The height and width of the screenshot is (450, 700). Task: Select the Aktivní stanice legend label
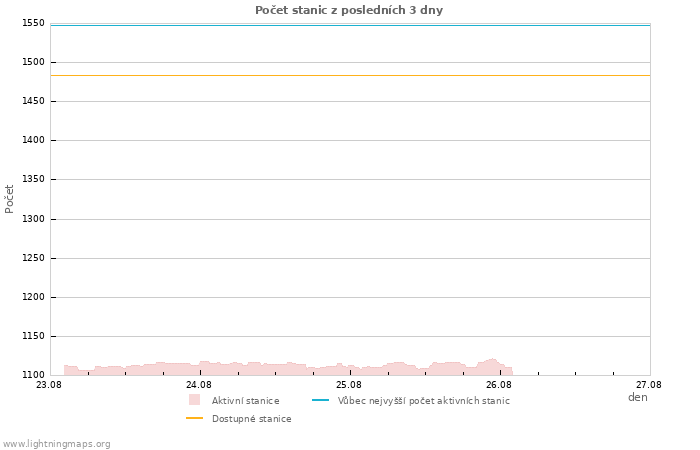[x=246, y=401]
